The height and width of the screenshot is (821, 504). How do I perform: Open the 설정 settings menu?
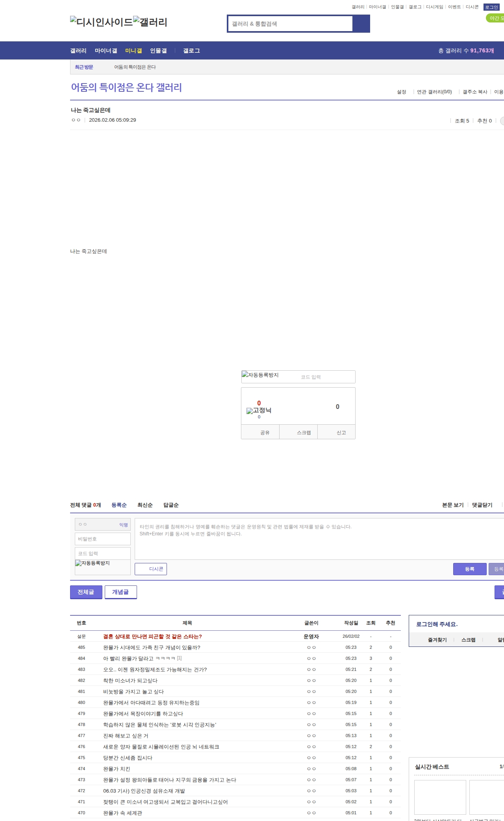(x=401, y=92)
